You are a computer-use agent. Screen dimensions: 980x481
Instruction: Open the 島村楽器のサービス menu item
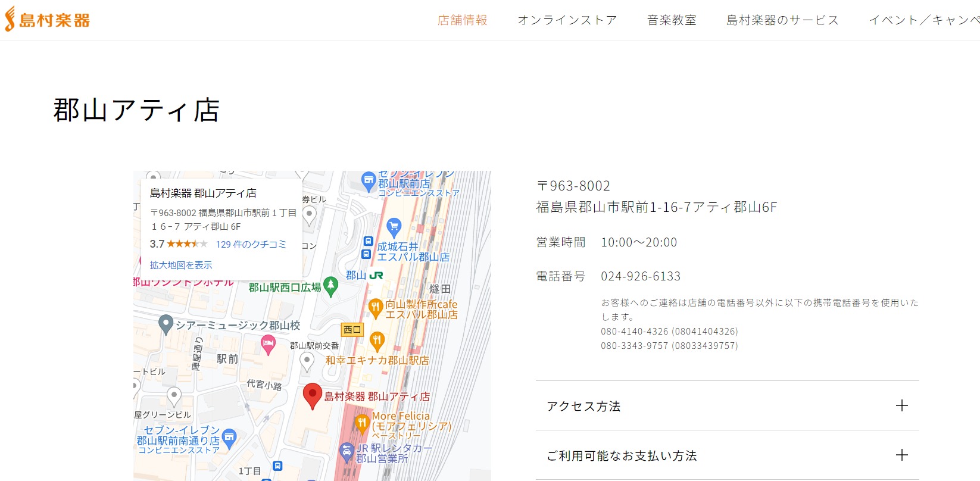pyautogui.click(x=783, y=20)
